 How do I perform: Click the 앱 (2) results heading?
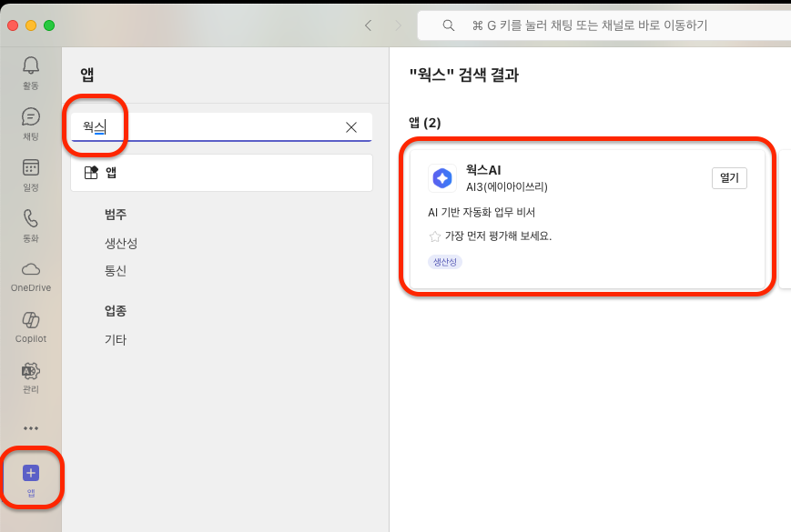[425, 123]
